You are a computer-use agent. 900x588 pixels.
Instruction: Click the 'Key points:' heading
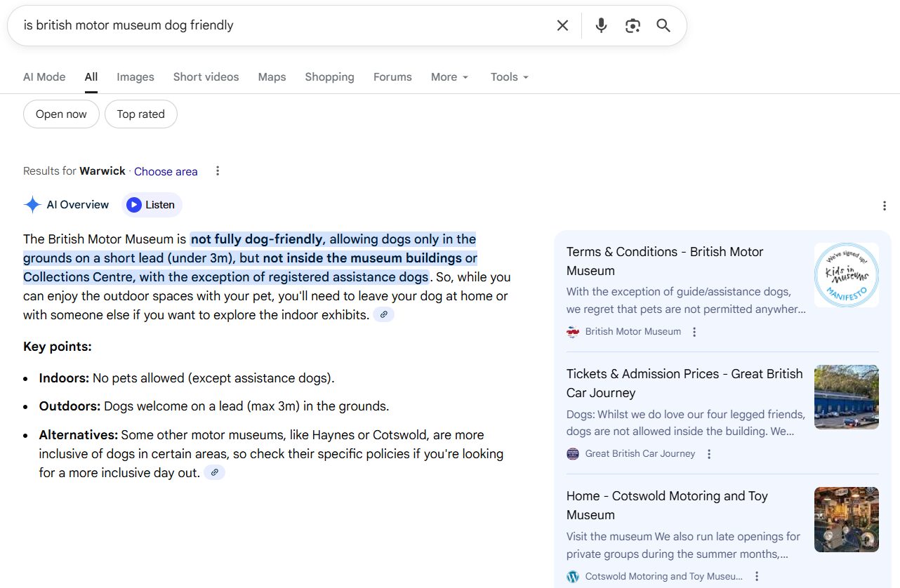(58, 347)
